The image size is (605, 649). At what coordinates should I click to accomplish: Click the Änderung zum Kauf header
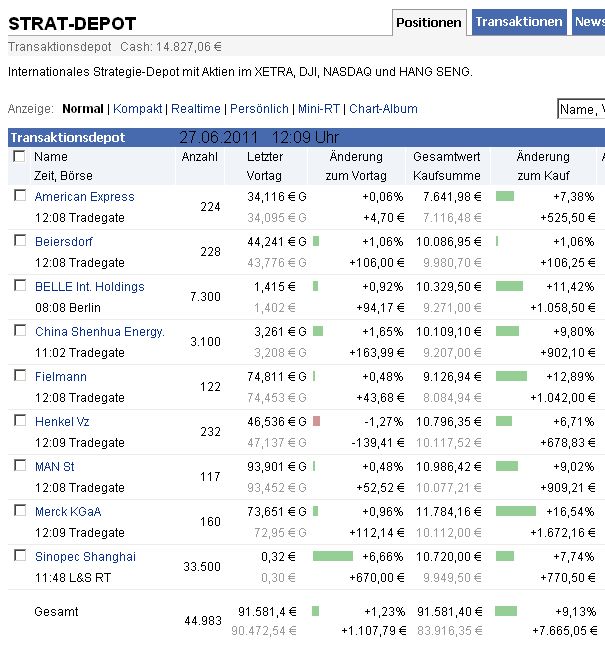click(543, 166)
